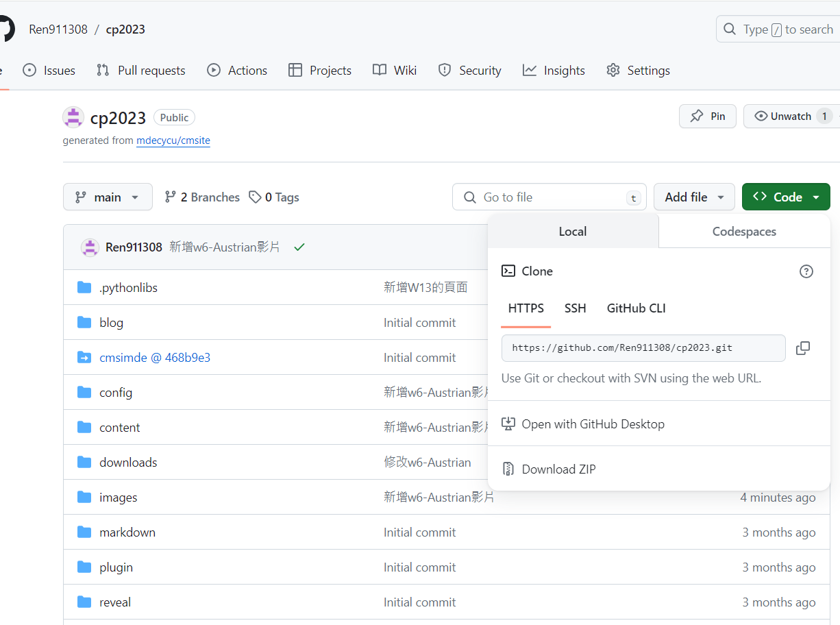Copy the HTTPS clone URL to clipboard
The image size is (840, 625).
803,348
